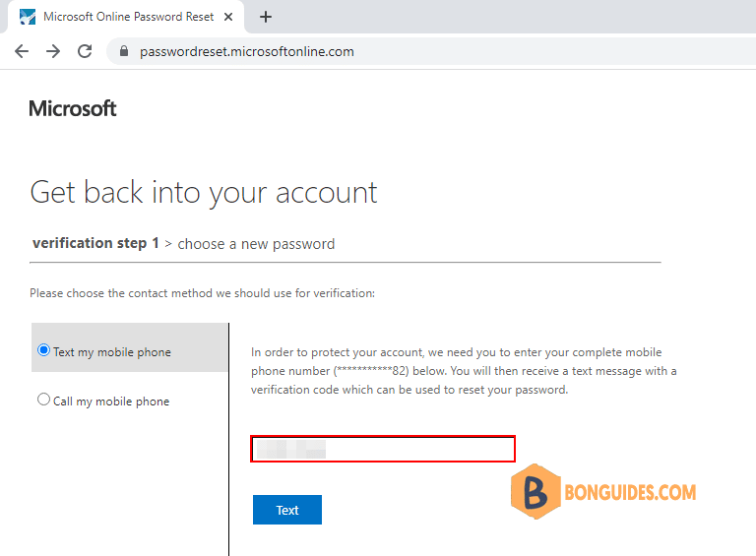The height and width of the screenshot is (556, 756).
Task: Click the browser forward arrow
Action: point(53,51)
